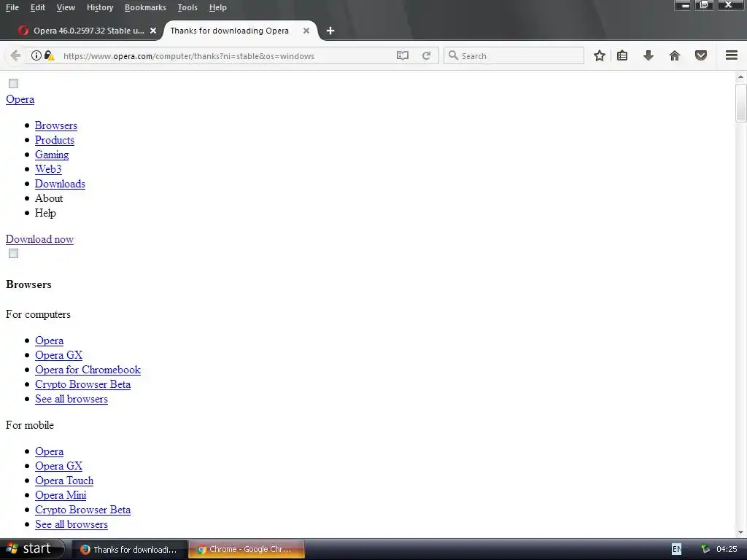Open the Downloads navigation link
Screen dimensions: 747x560
[60, 184]
